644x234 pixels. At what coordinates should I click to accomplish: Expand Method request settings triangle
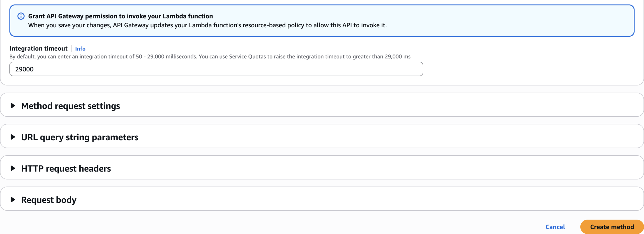[x=13, y=106]
